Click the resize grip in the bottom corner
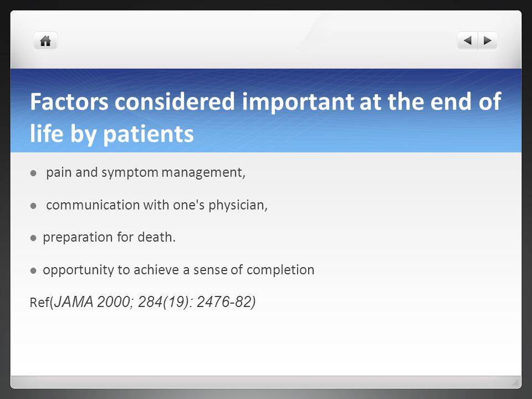The height and width of the screenshot is (399, 532). point(515,383)
